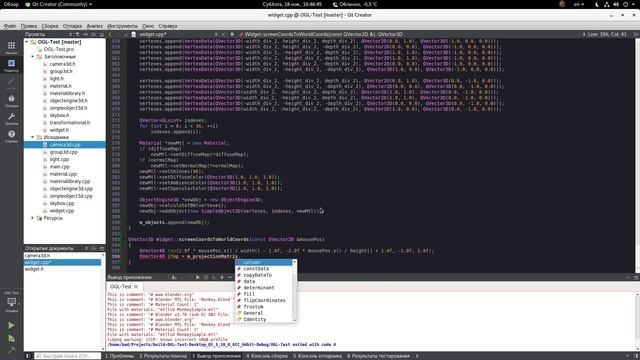Re-run application in the output pane toolbar
This screenshot has width=640, height=360.
click(x=198, y=278)
